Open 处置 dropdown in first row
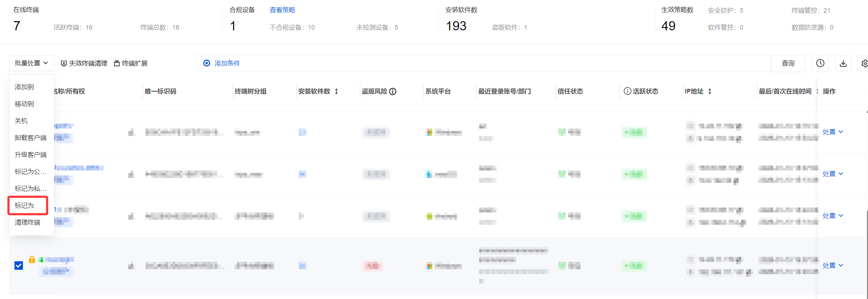Viewport: 868px width, 299px height. point(833,132)
